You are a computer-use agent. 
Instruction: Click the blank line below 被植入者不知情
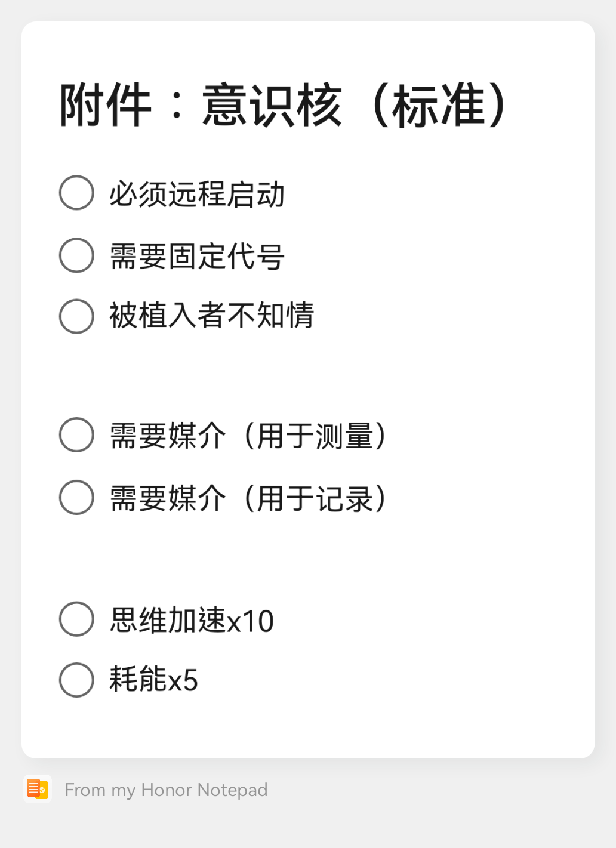click(239, 376)
